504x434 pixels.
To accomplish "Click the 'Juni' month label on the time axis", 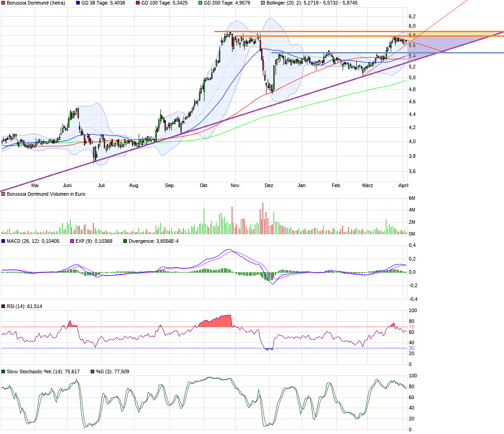I will (x=67, y=185).
